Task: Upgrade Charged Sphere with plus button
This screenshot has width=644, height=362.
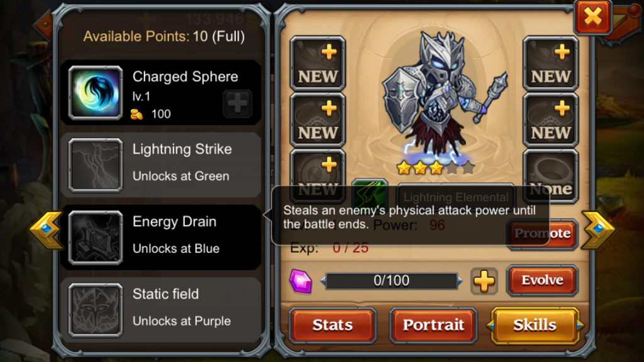Action: tap(237, 103)
